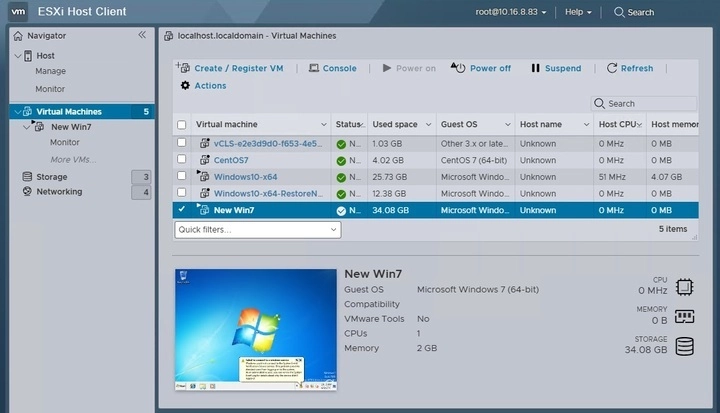Open the Help dropdown menu

tap(578, 12)
